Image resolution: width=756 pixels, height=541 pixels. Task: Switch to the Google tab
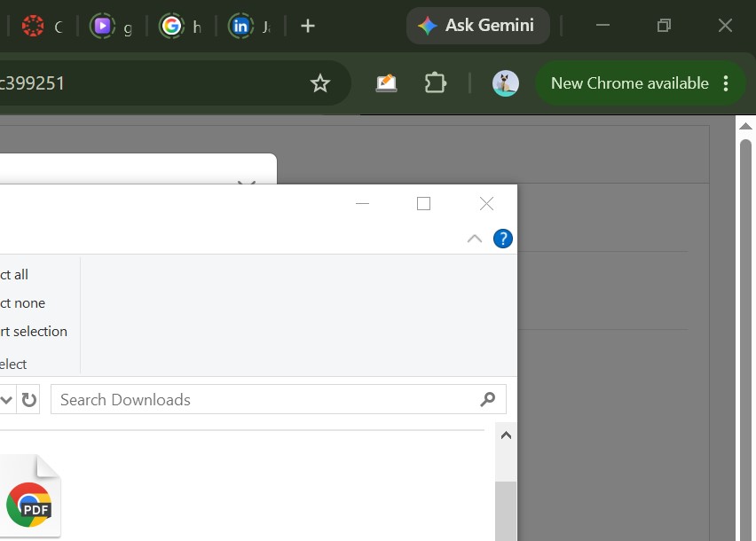click(x=180, y=26)
